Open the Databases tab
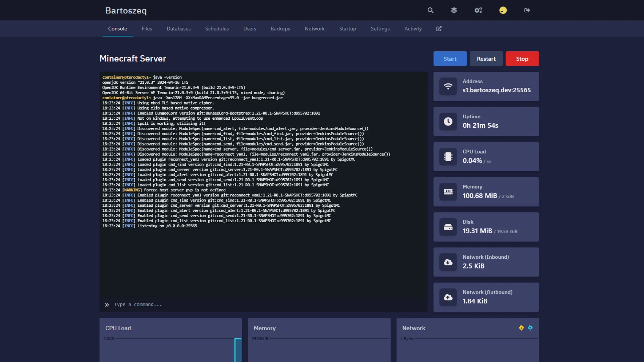The image size is (644, 362). (x=178, y=29)
